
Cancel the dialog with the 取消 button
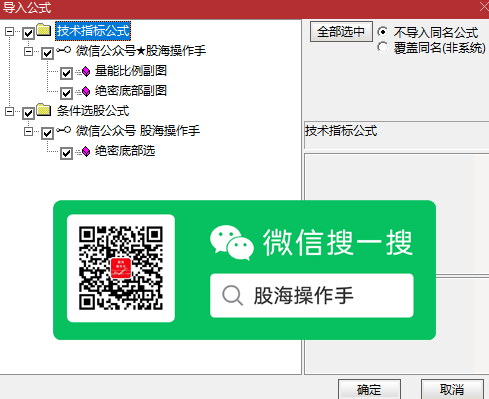point(452,389)
